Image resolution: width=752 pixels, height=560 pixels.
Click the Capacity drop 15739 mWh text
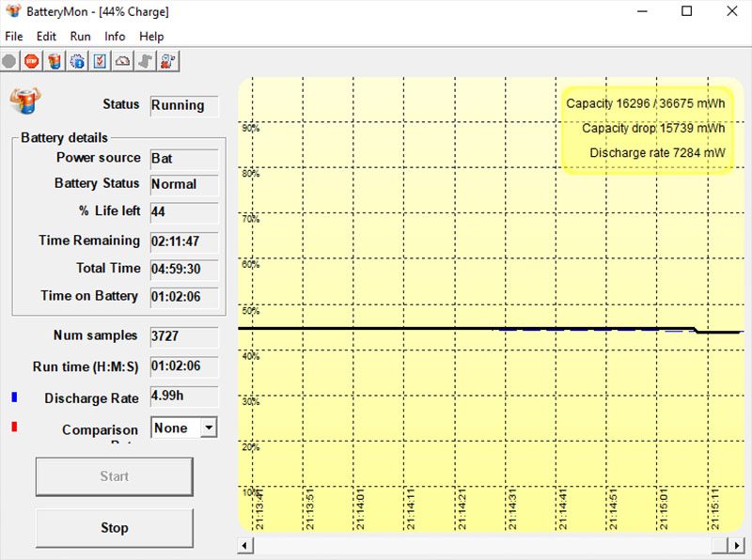tap(653, 129)
